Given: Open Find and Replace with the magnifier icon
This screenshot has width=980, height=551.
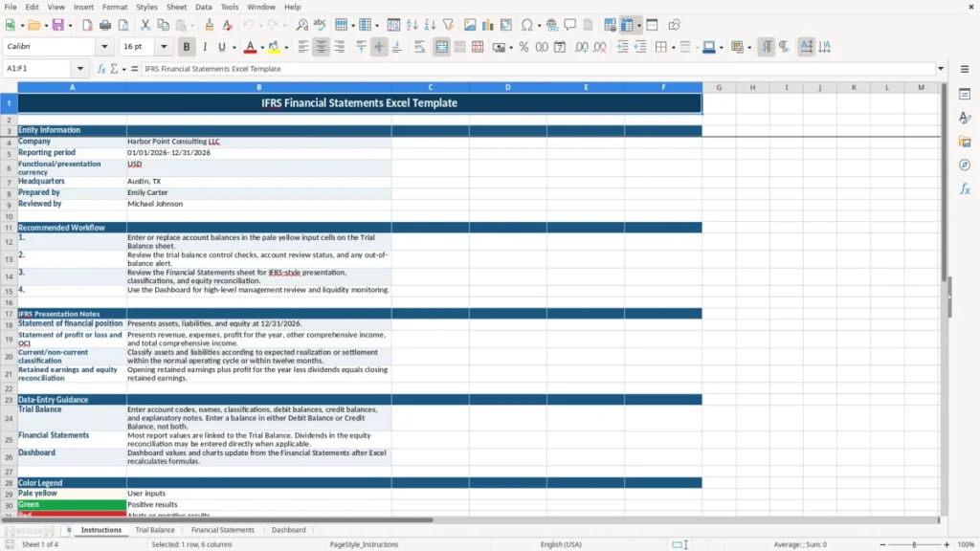Looking at the screenshot, I should click(x=301, y=25).
